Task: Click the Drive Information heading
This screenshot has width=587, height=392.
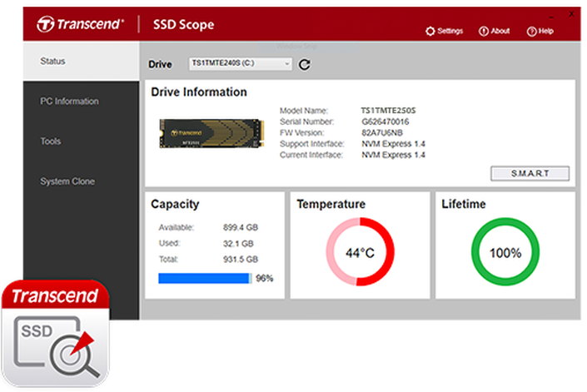Action: pos(199,92)
